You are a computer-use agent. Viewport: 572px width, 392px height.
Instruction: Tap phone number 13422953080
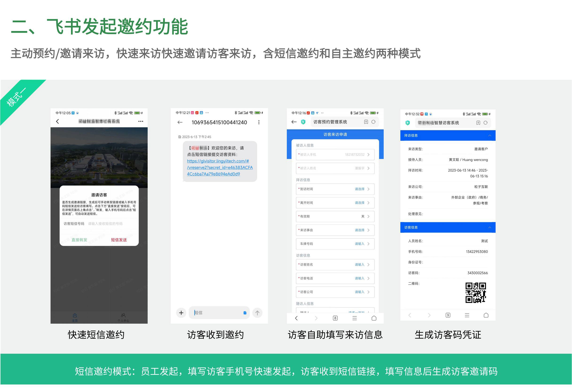(x=477, y=252)
